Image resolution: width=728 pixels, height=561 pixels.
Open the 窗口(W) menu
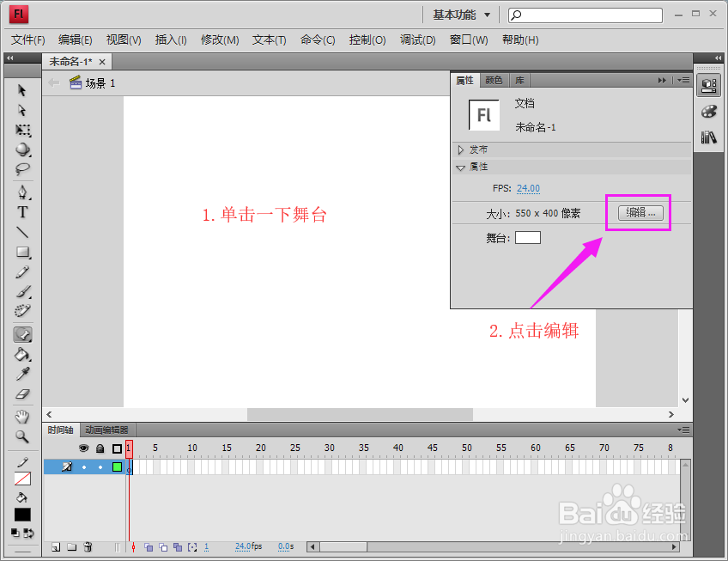click(469, 40)
